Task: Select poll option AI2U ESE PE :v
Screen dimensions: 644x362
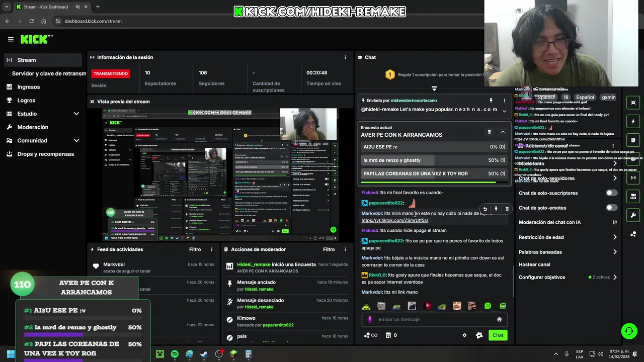Action: [x=434, y=147]
